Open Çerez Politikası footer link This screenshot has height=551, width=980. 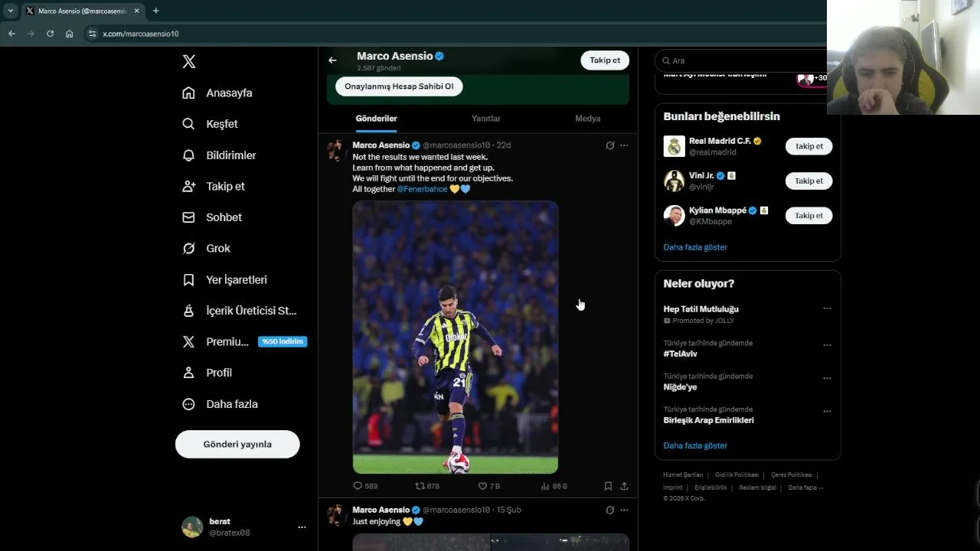(x=792, y=475)
